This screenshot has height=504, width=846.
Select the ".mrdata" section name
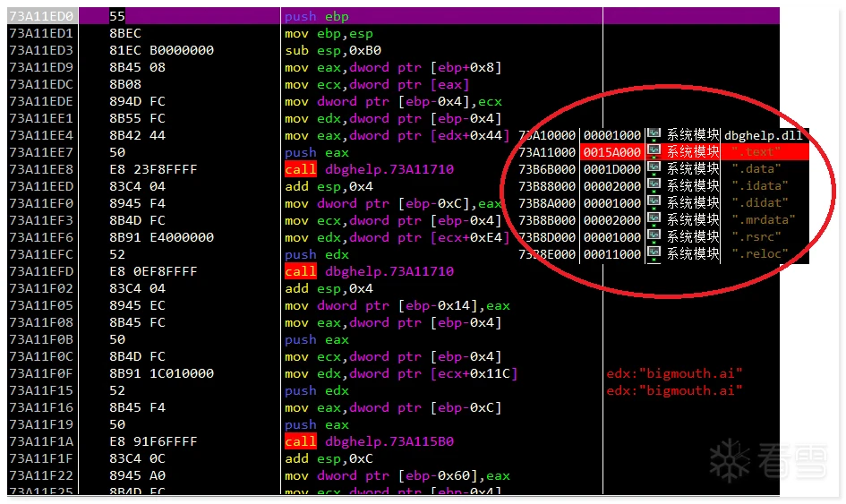764,219
